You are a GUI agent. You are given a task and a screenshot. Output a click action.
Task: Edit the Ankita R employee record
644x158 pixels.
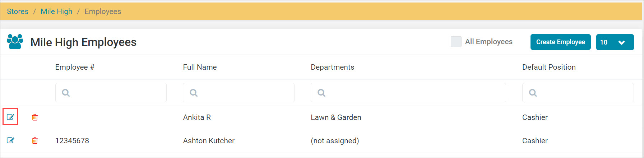(x=10, y=117)
